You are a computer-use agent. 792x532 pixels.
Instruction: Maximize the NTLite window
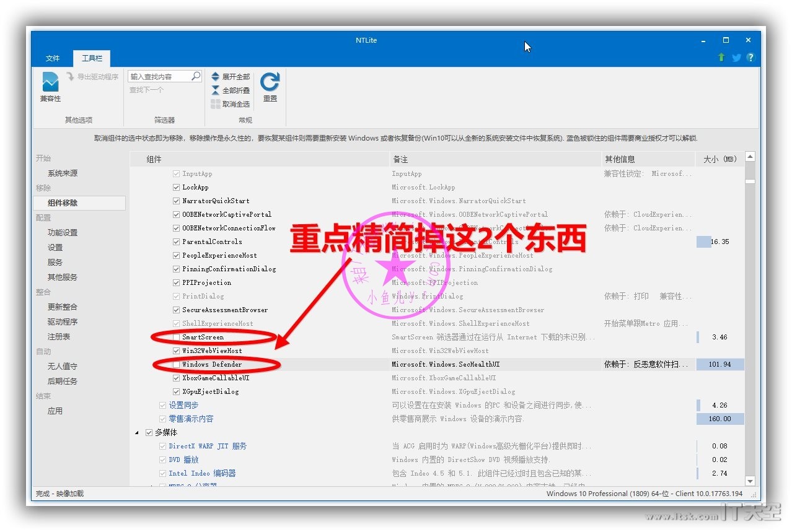point(726,40)
